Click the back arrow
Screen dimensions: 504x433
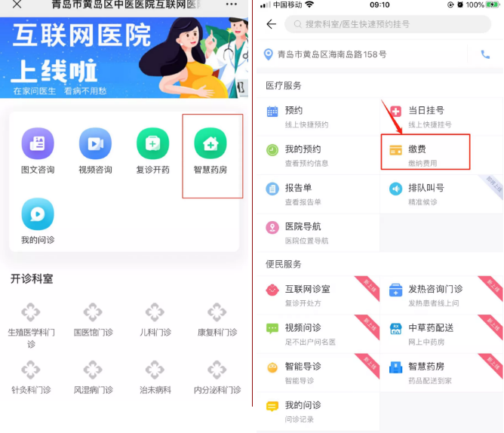[272, 24]
